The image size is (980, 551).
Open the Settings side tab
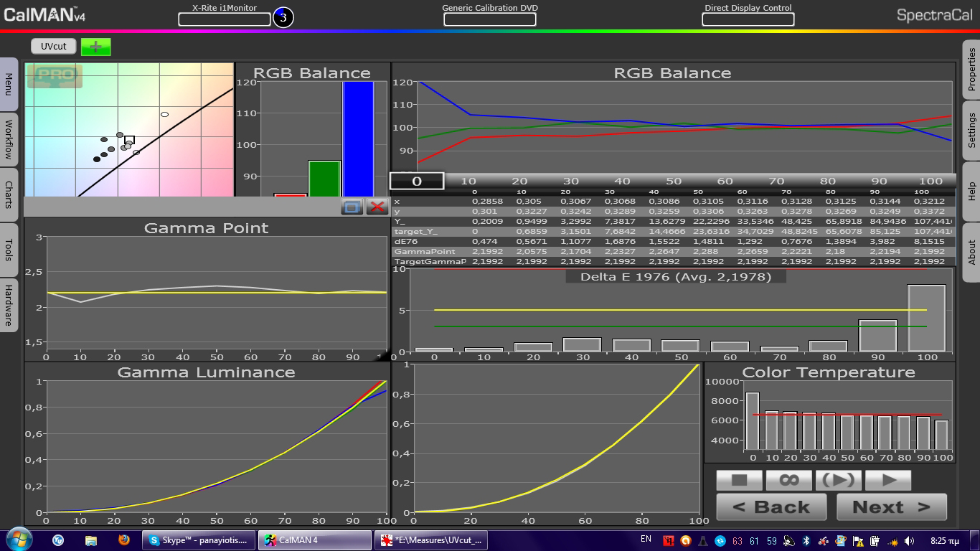point(971,130)
